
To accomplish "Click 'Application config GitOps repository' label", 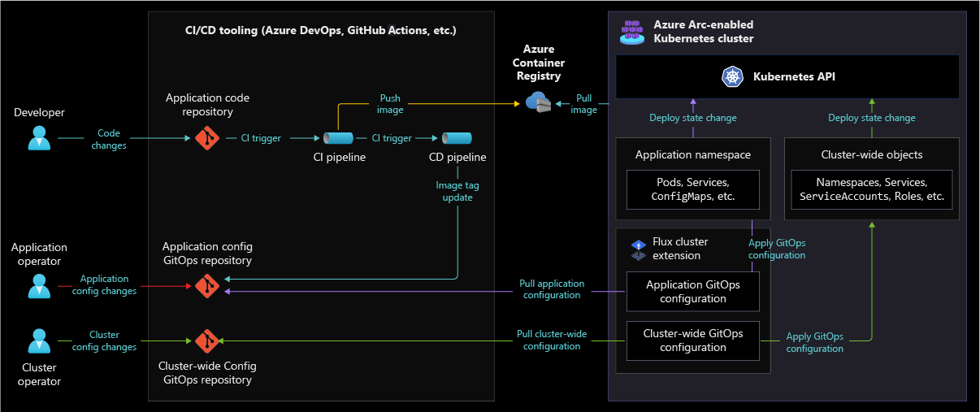I will (207, 254).
